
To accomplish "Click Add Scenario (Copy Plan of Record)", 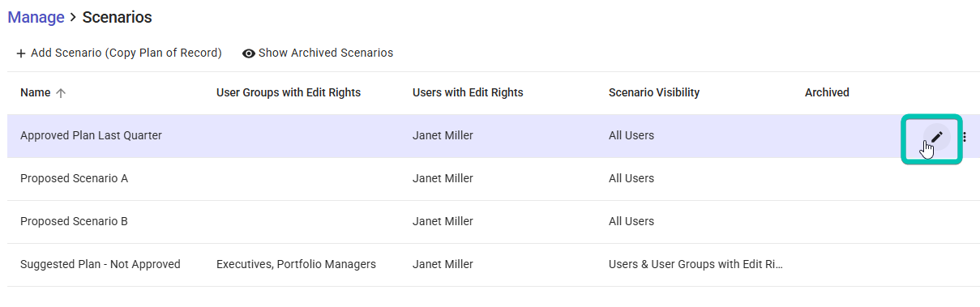I will click(118, 53).
